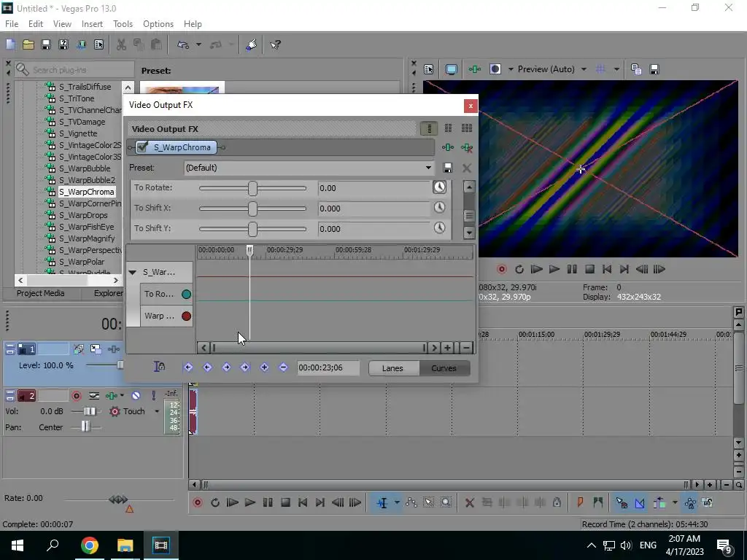Image resolution: width=747 pixels, height=560 pixels.
Task: Open the File menu
Action: (12, 24)
